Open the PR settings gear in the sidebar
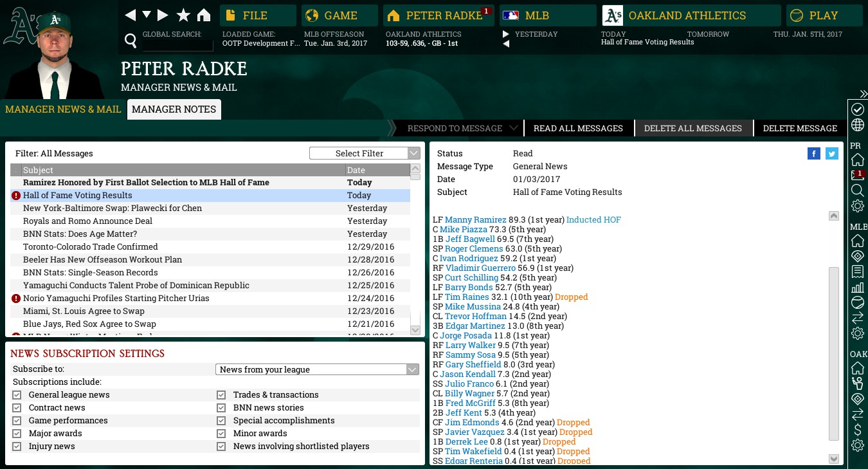The image size is (868, 469). 858,206
